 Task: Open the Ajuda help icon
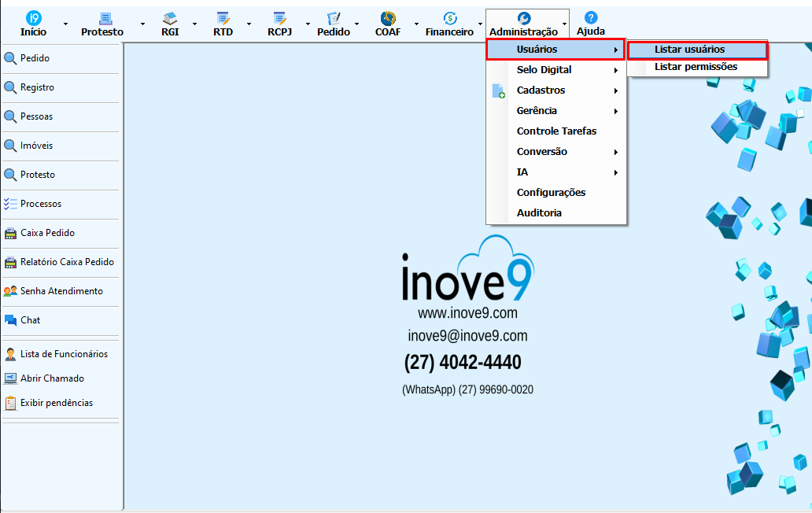(x=590, y=18)
